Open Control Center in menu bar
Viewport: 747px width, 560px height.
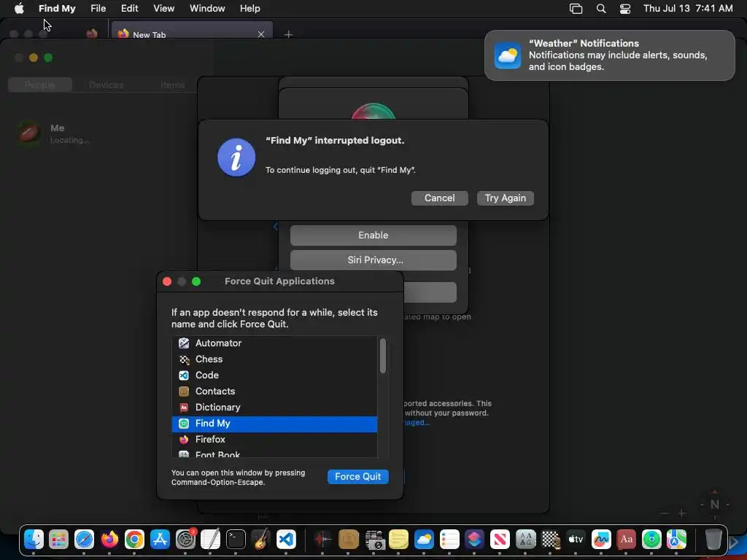tap(625, 9)
